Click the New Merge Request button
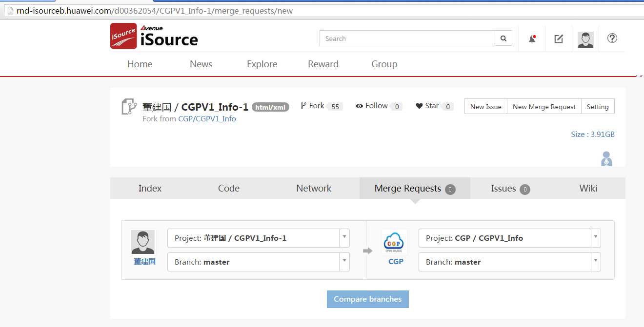The width and height of the screenshot is (644, 327). 544,107
